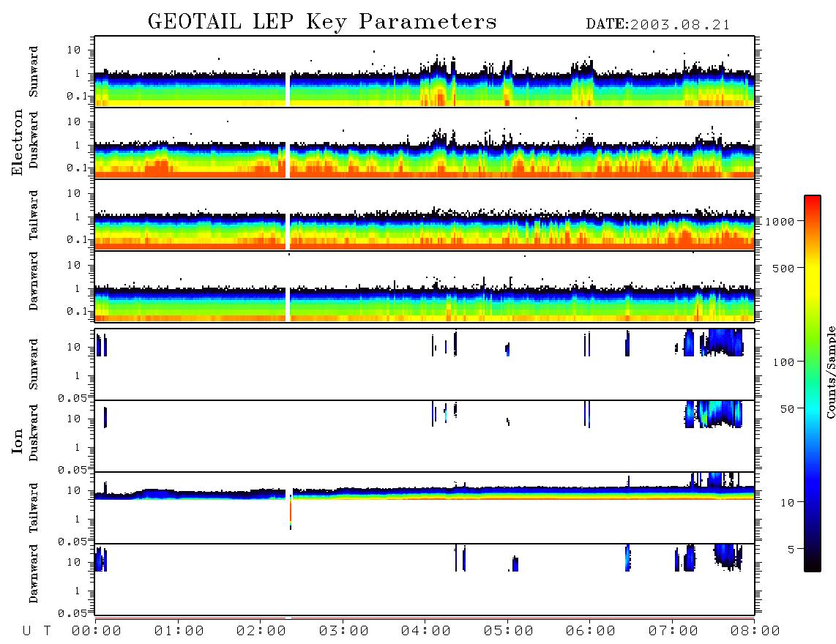Click the "0.05" tick of Ion Dawnward panel
This screenshot has height=644, width=836.
[72, 613]
